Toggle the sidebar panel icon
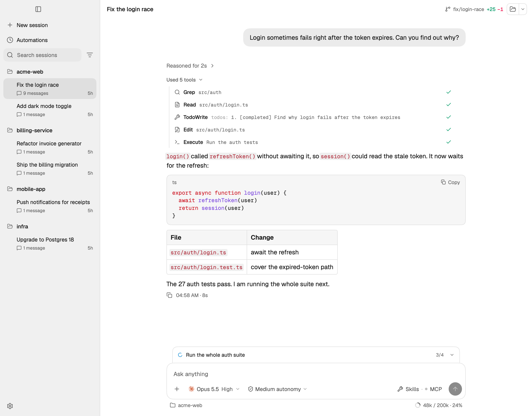Screen dimensions: 532x416 (x=38, y=9)
